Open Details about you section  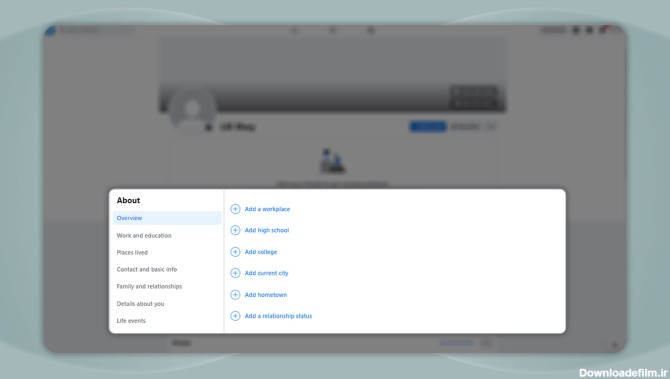140,304
